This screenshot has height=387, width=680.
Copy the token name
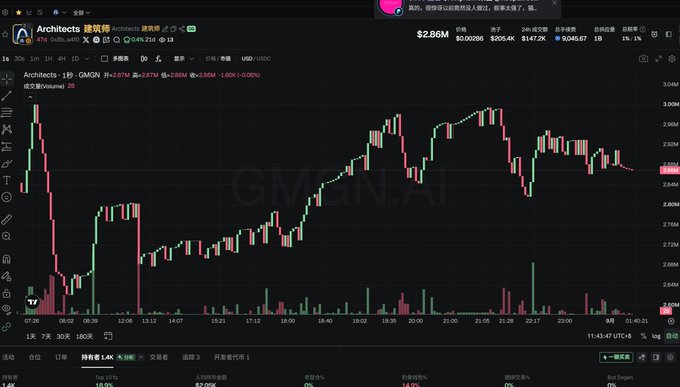coord(173,29)
